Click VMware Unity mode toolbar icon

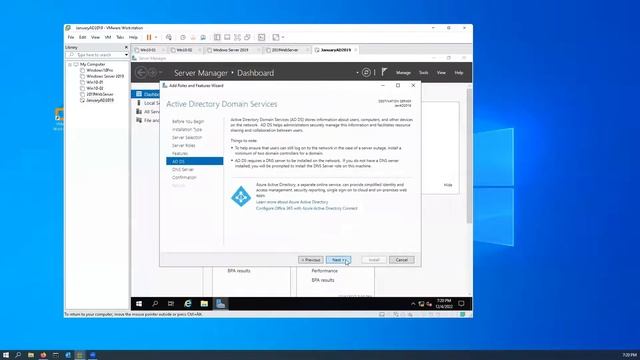pos(247,37)
